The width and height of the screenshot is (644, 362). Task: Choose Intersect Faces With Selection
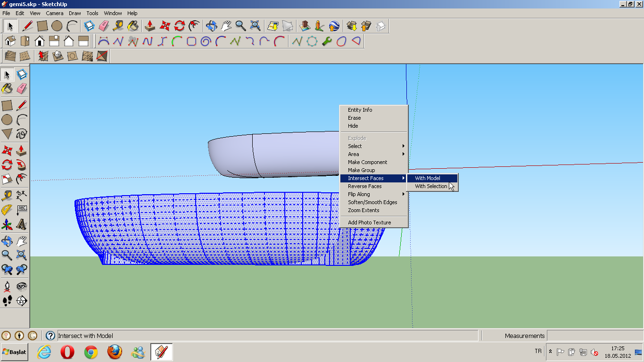tap(432, 186)
